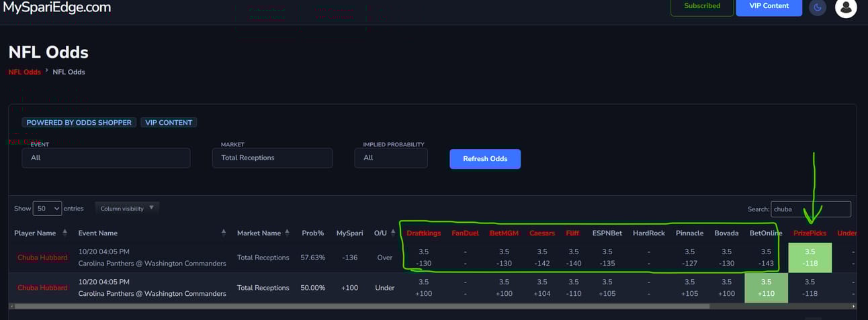Sort by Market Name column arrows
Viewport: 868px width, 320px height.
click(x=287, y=233)
